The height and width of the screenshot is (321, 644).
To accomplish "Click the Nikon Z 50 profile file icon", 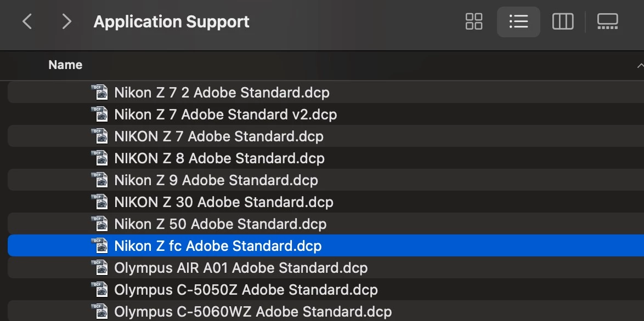I will point(99,224).
